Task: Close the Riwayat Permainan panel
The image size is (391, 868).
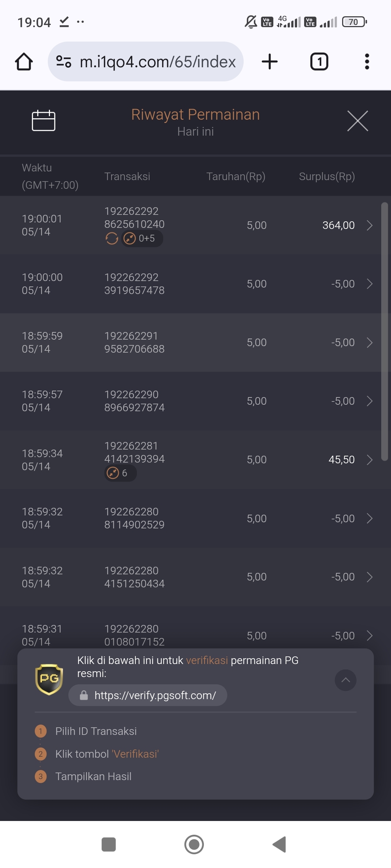Action: [x=358, y=121]
